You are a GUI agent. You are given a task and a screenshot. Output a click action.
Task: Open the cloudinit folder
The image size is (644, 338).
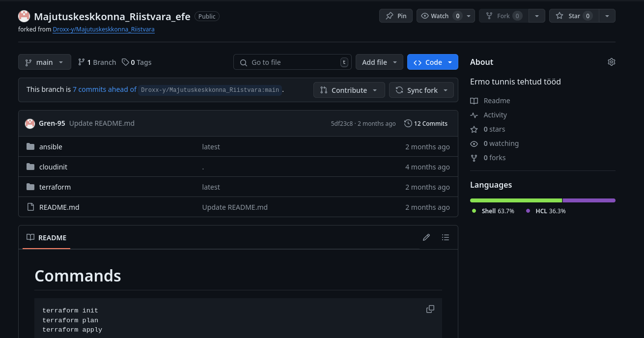point(53,167)
